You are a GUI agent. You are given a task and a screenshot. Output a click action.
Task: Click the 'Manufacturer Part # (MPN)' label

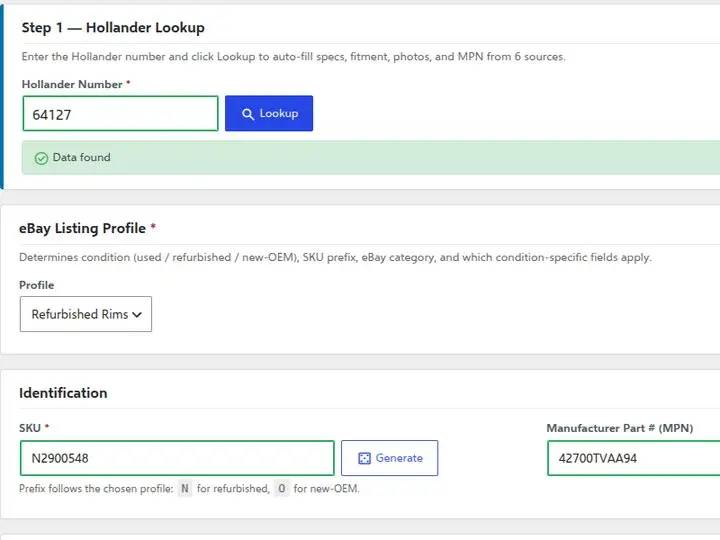point(619,428)
